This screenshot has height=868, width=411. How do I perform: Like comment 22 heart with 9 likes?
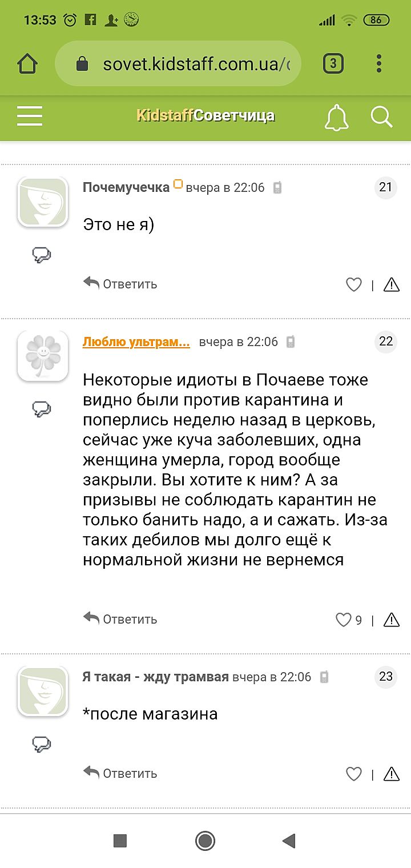(x=343, y=620)
